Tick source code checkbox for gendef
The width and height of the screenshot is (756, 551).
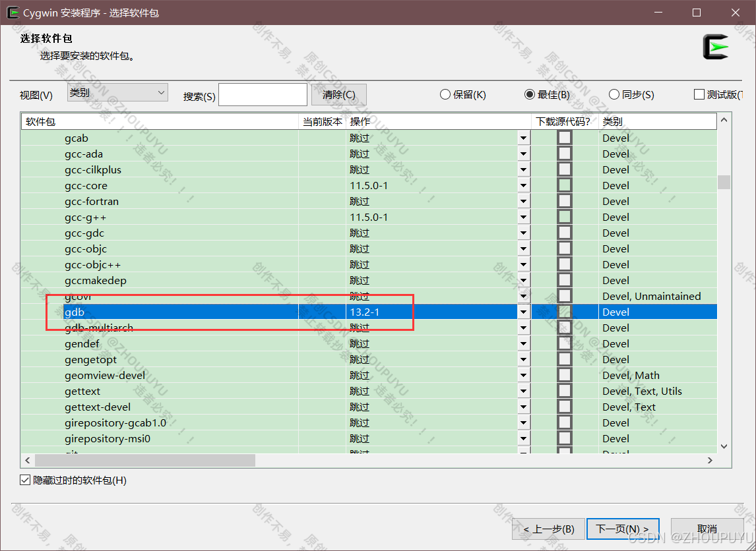565,344
